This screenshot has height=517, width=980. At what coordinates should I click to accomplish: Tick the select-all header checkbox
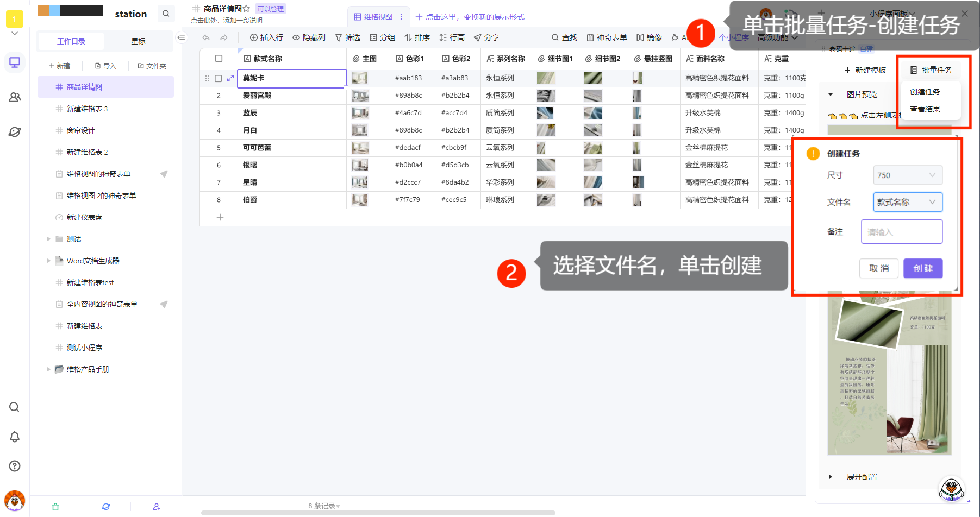pyautogui.click(x=219, y=59)
